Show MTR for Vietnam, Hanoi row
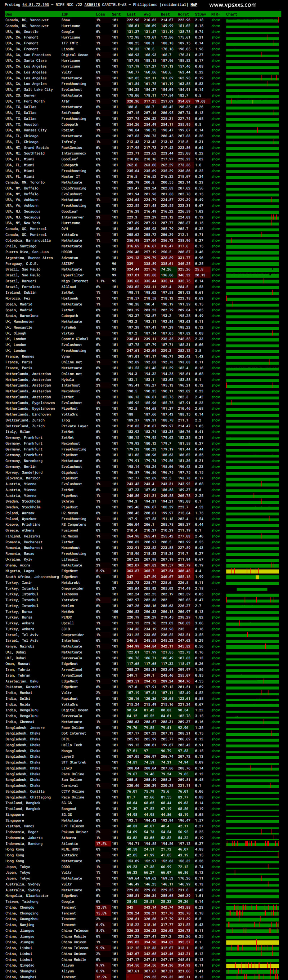The width and height of the screenshot is (288, 980). [x=215, y=826]
